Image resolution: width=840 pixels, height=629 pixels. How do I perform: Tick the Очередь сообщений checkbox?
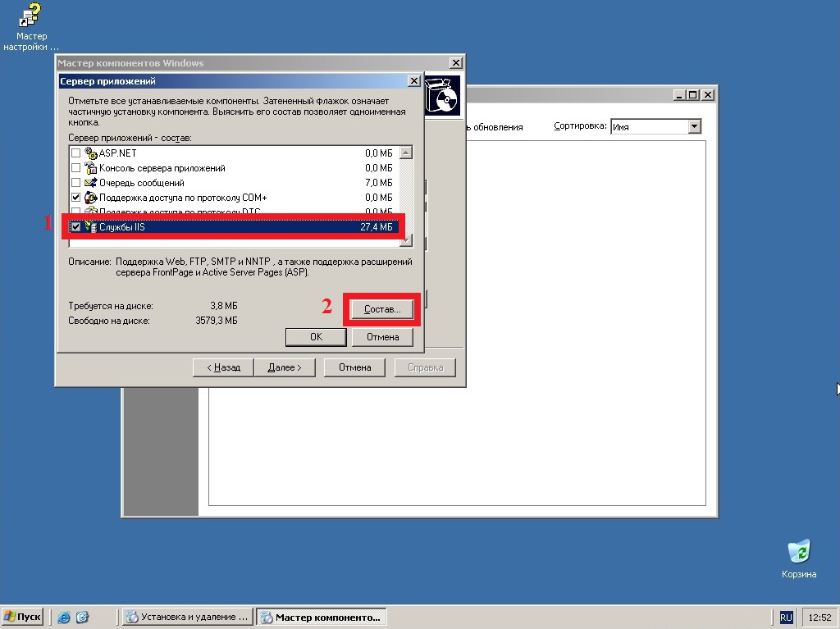pyautogui.click(x=76, y=183)
